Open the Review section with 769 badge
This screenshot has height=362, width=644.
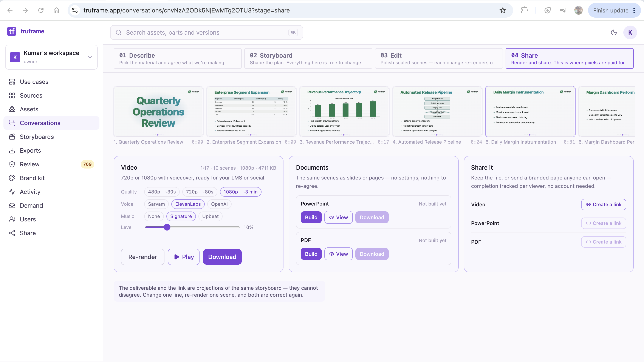point(51,164)
